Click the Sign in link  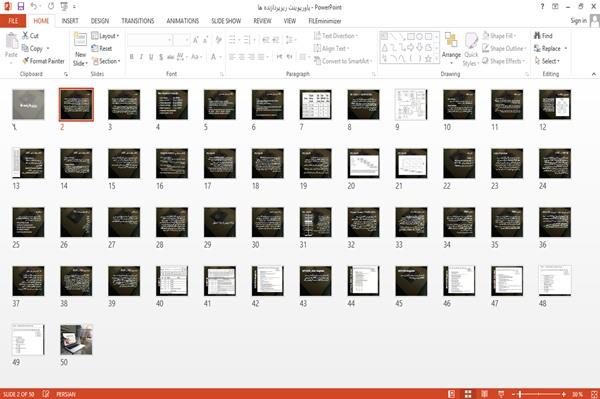coord(578,21)
